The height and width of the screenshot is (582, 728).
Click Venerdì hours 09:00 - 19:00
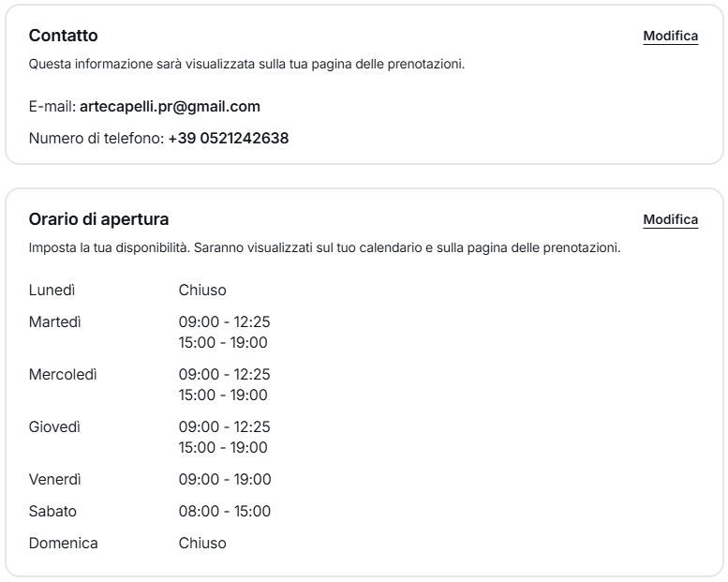pyautogui.click(x=225, y=480)
